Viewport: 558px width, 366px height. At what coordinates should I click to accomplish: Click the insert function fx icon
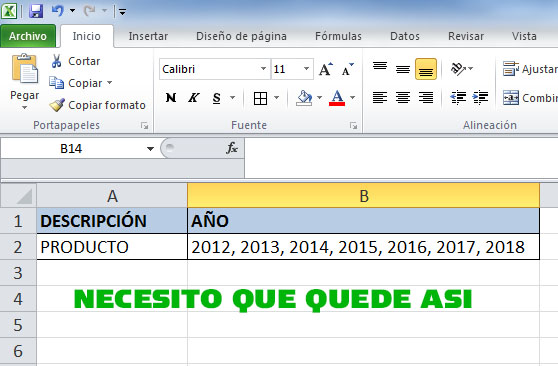coord(232,148)
